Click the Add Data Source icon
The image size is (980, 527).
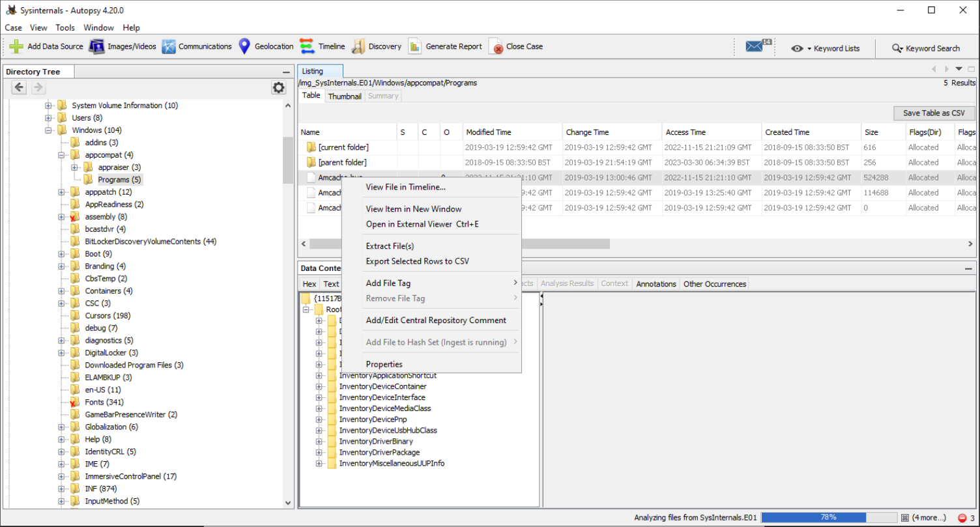pyautogui.click(x=16, y=46)
